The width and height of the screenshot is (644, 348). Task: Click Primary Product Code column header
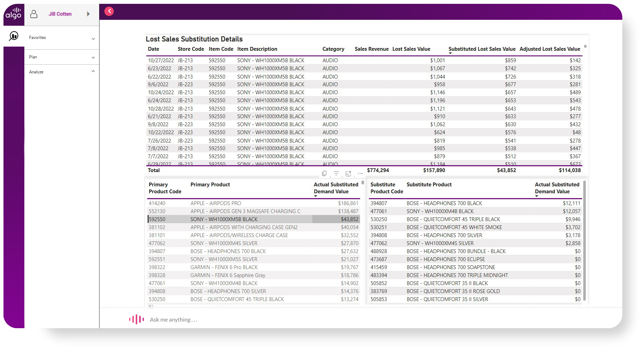tap(165, 188)
